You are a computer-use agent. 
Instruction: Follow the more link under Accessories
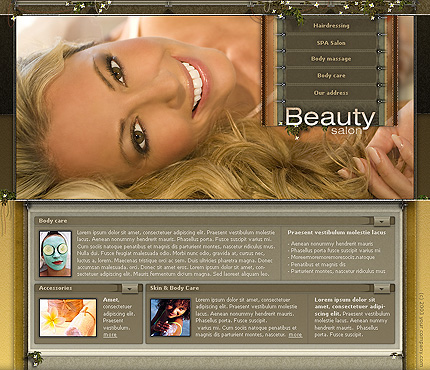(x=110, y=335)
